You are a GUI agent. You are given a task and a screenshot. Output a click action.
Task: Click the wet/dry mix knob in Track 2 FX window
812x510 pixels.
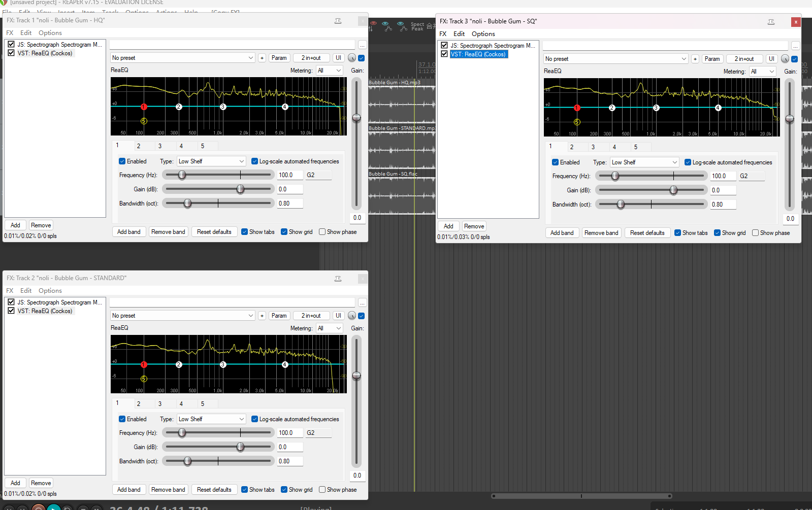coord(352,316)
